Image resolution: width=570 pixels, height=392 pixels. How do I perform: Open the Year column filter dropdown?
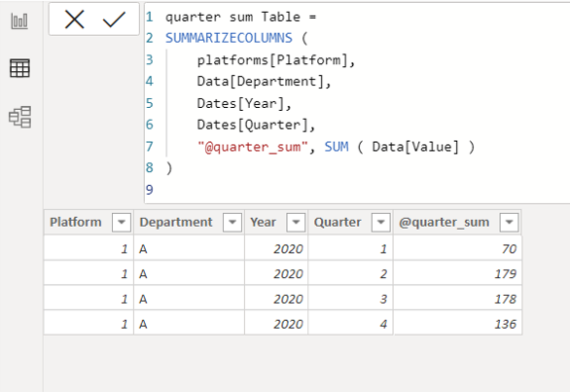coord(296,222)
